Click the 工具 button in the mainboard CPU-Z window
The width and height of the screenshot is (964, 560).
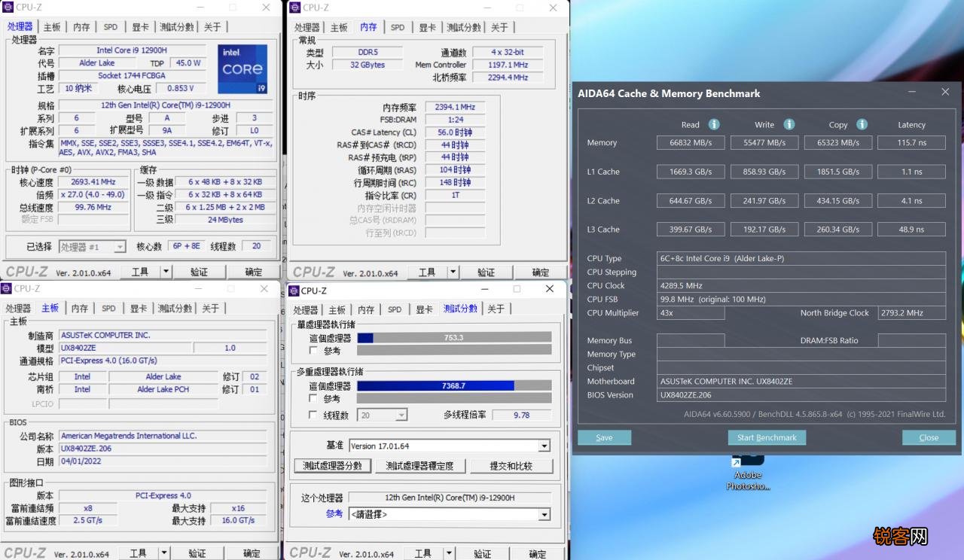[x=138, y=553]
